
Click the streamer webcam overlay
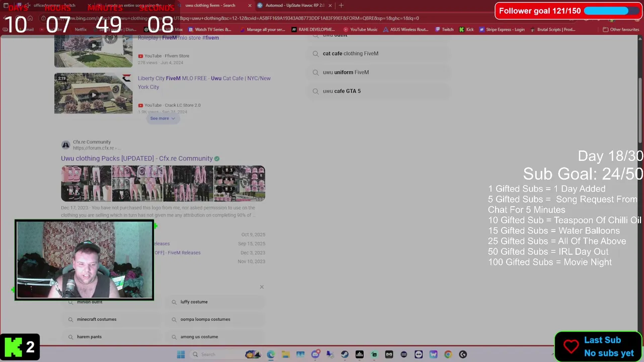click(84, 260)
